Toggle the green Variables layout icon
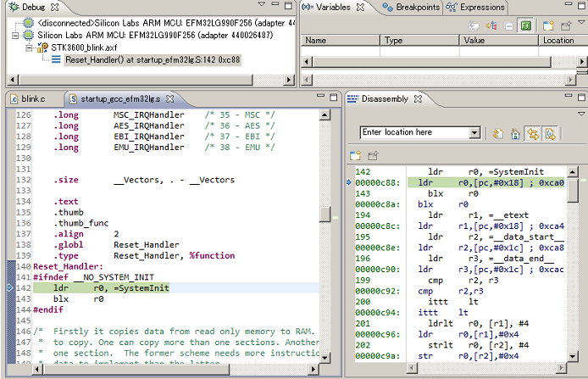Screen dimensions: 588x379 click(526, 25)
